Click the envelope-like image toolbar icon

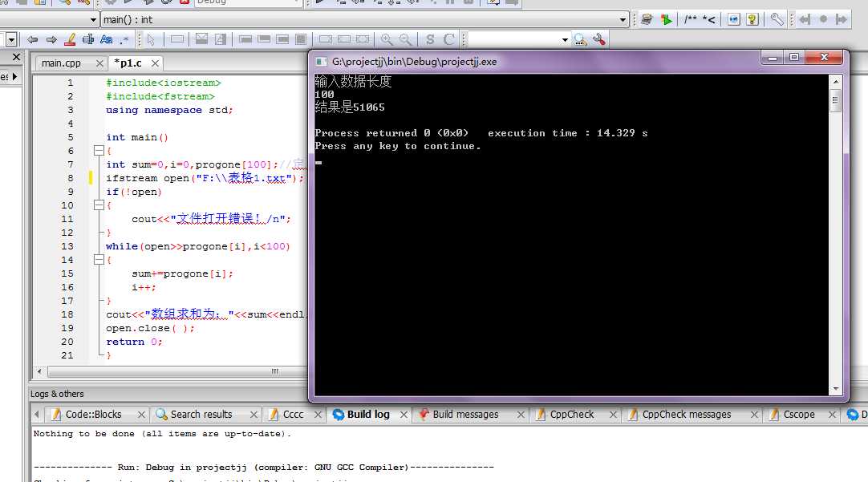(x=201, y=39)
